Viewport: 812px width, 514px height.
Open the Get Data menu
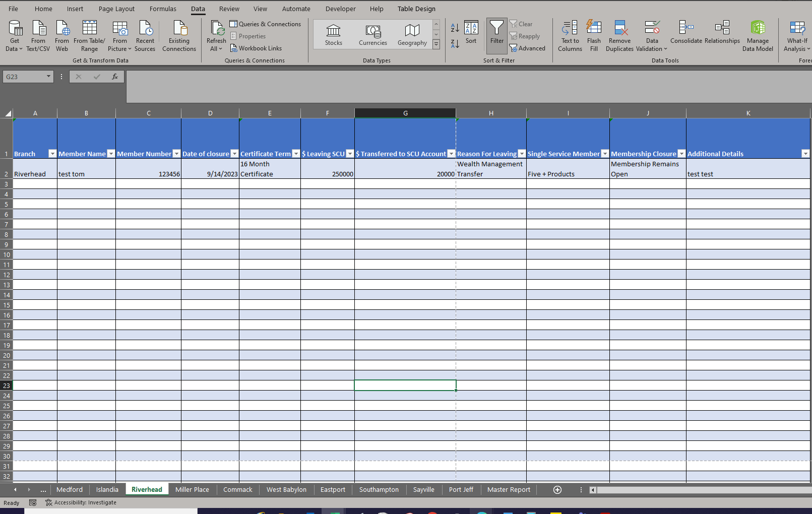pyautogui.click(x=14, y=36)
